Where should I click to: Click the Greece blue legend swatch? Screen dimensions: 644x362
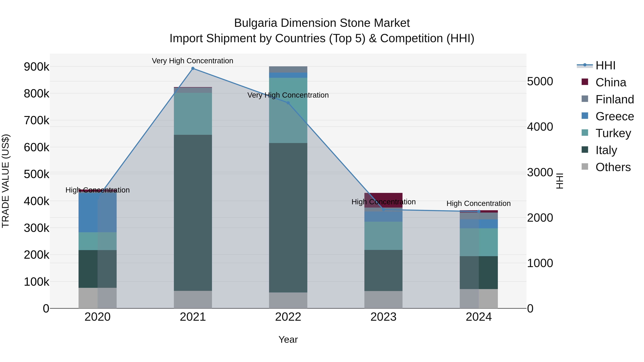585,116
